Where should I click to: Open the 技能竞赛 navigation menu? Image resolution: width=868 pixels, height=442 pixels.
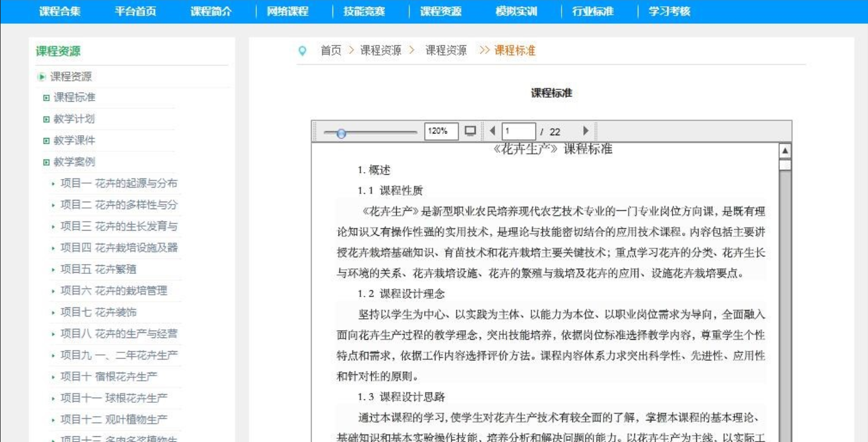[x=364, y=11]
